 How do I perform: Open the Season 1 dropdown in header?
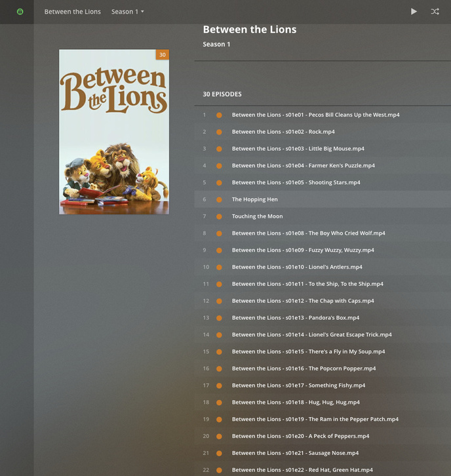127,12
